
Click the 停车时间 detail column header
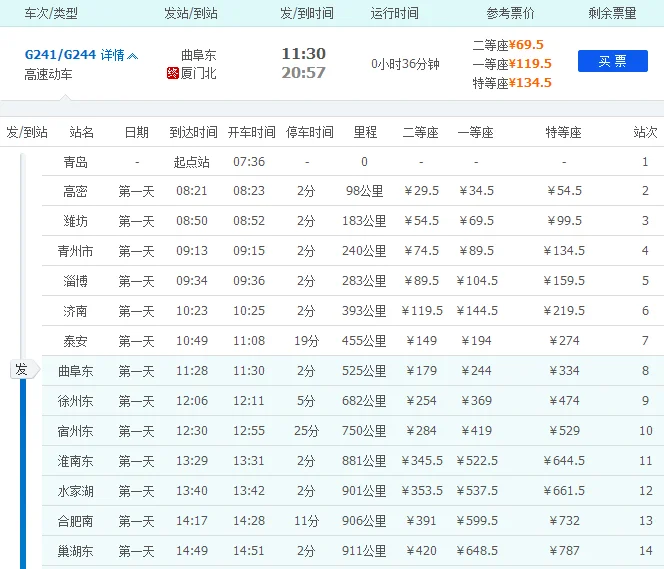coord(310,133)
